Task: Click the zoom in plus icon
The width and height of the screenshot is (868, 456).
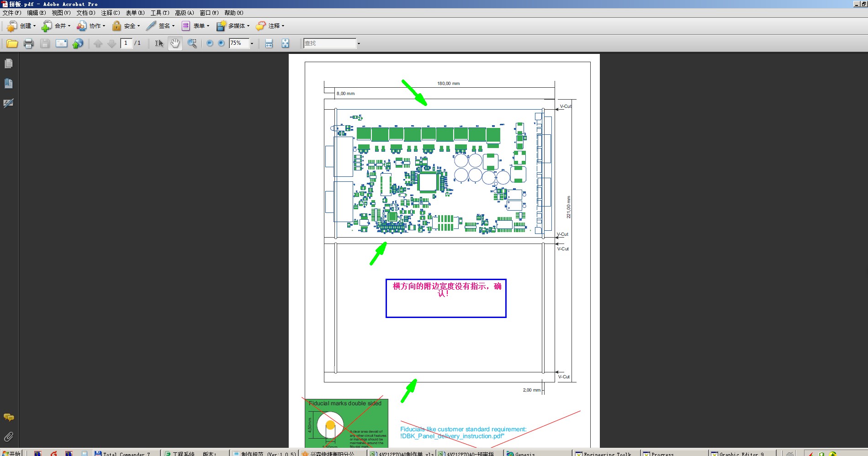Action: [222, 43]
